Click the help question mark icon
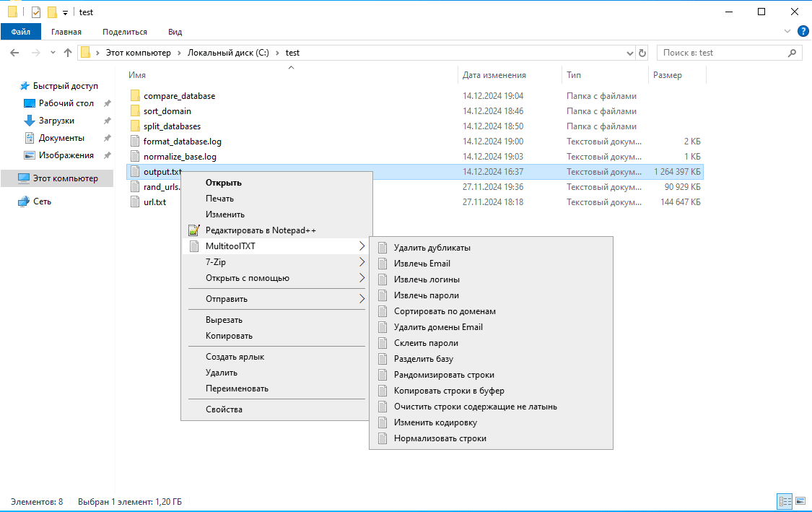Image resolution: width=812 pixels, height=512 pixels. coord(802,32)
